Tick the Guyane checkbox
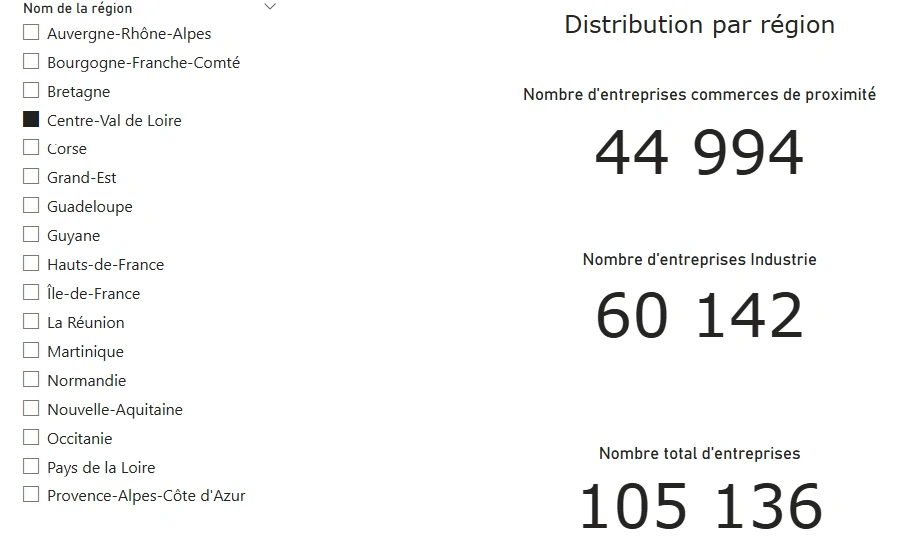The image size is (897, 553). pos(31,235)
